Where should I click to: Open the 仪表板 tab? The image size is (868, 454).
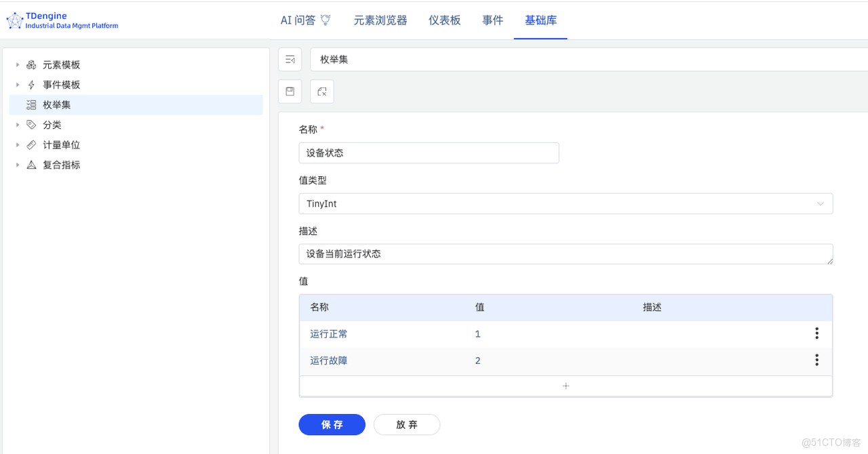pos(445,20)
